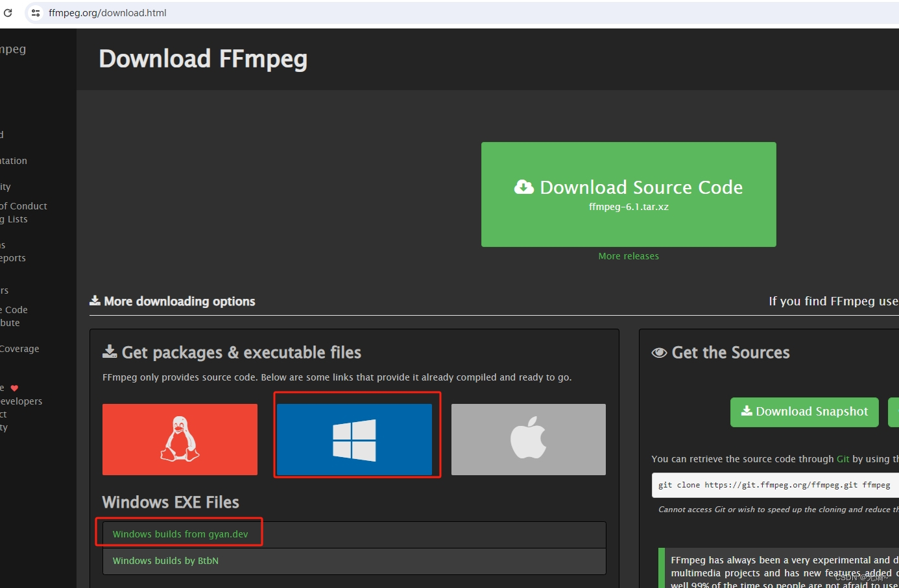The width and height of the screenshot is (899, 588).
Task: Open the Bug Reports sidebar item
Action: point(13,258)
